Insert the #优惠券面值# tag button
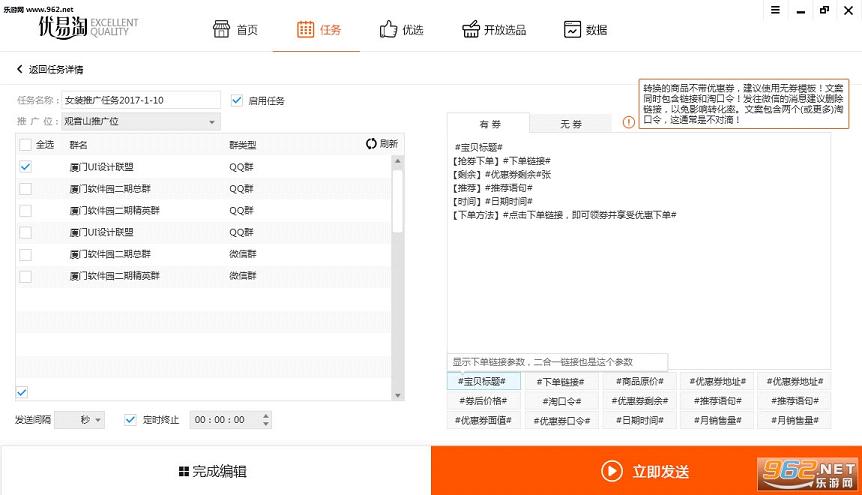 (483, 420)
